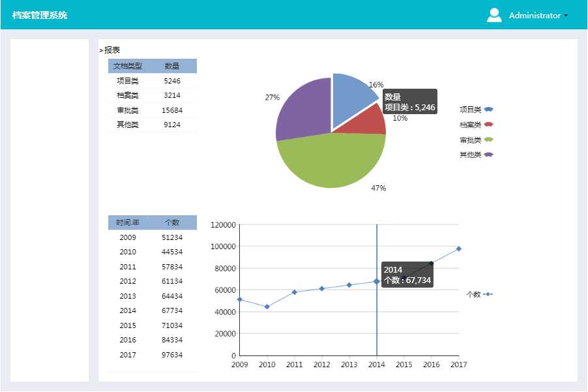Click the 2009 data point on line chart
This screenshot has height=392, width=588.
(x=240, y=299)
